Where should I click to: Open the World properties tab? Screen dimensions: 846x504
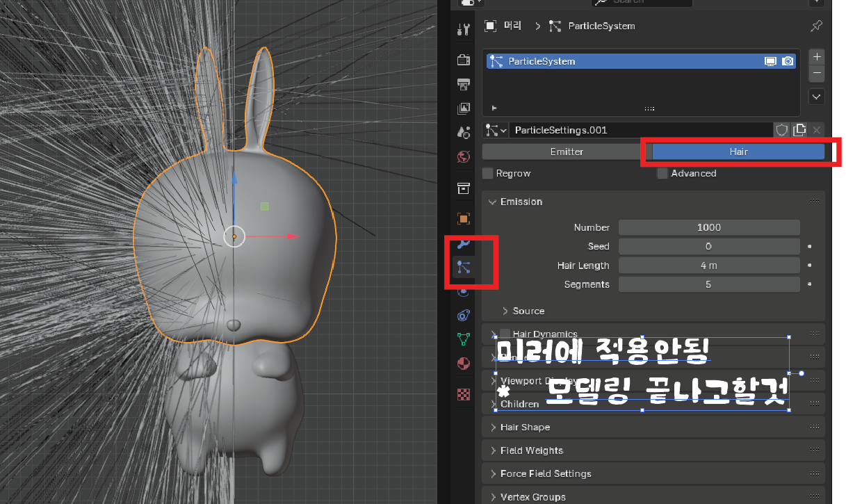click(x=464, y=156)
